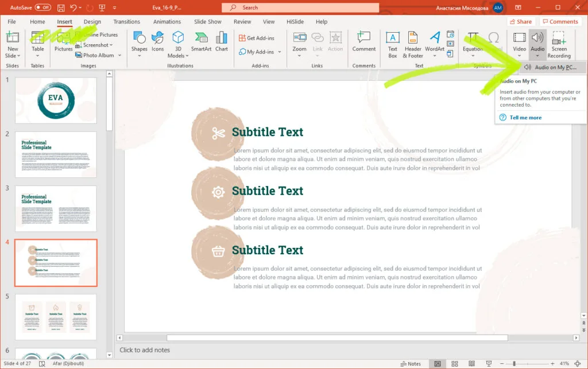Open Header & Footer settings
588x369 pixels.
click(x=413, y=45)
